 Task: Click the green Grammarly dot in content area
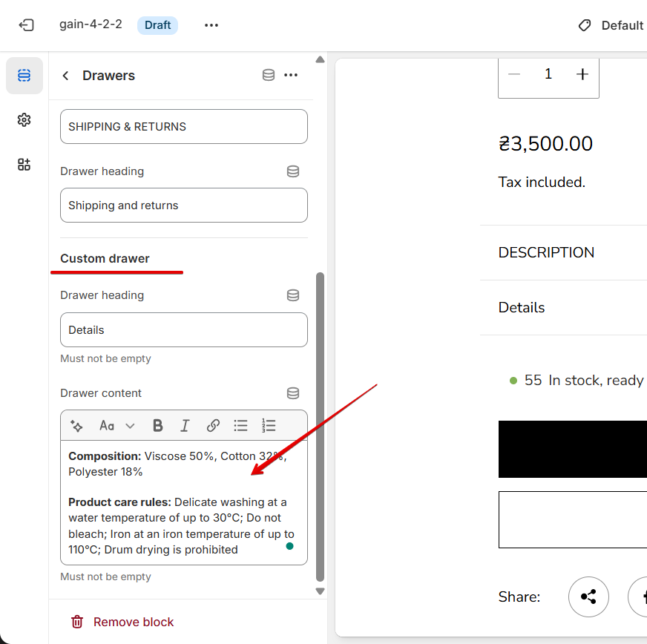[289, 546]
